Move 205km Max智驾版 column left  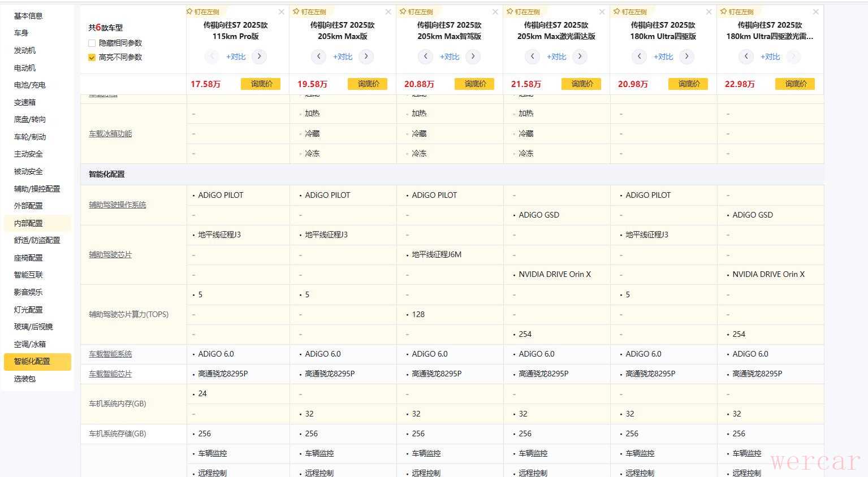[425, 57]
